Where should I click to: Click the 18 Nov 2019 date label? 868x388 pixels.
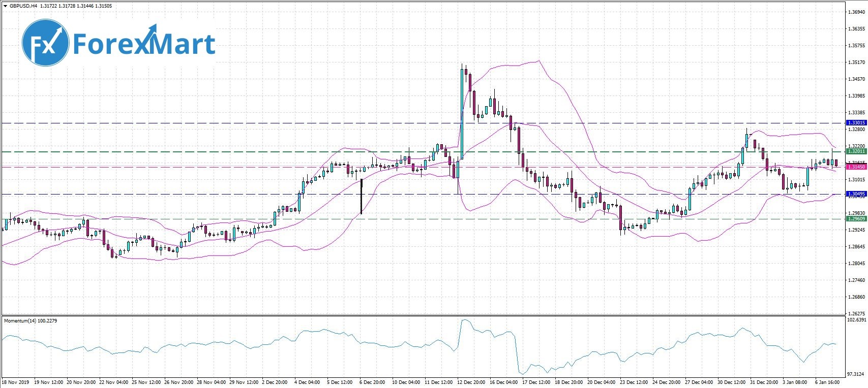[x=15, y=381]
